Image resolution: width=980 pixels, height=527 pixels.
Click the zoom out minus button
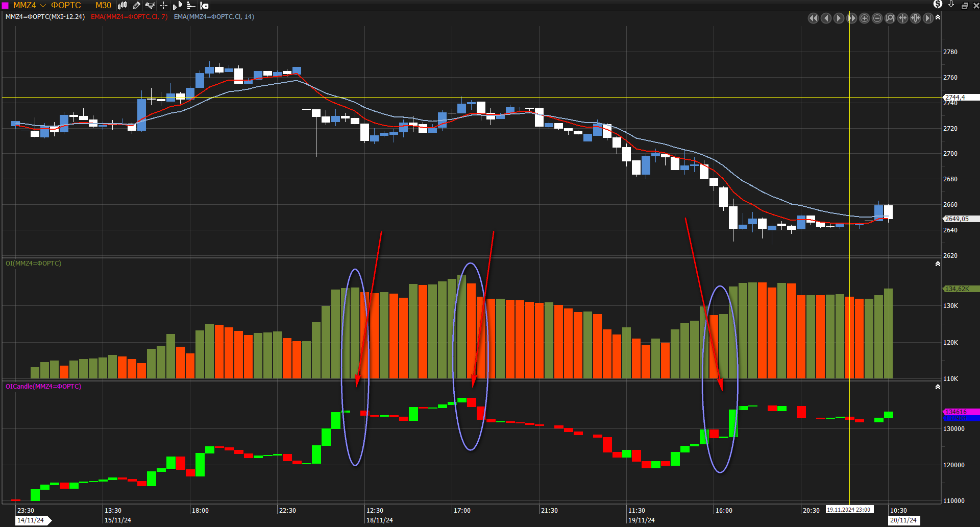pos(877,18)
